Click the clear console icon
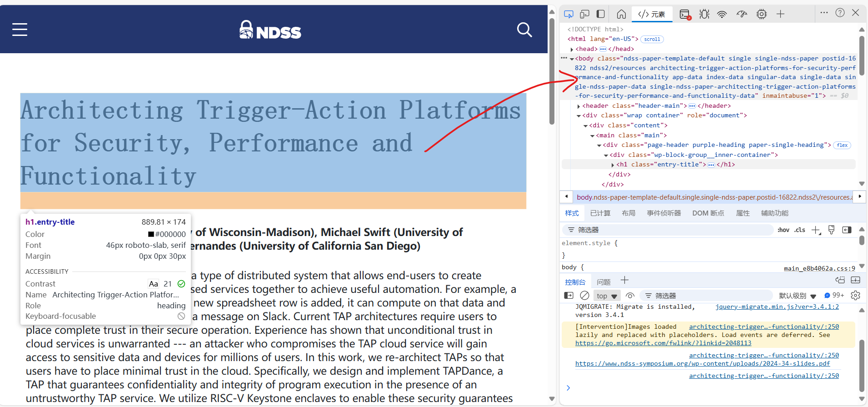The height and width of the screenshot is (407, 868). coord(585,296)
